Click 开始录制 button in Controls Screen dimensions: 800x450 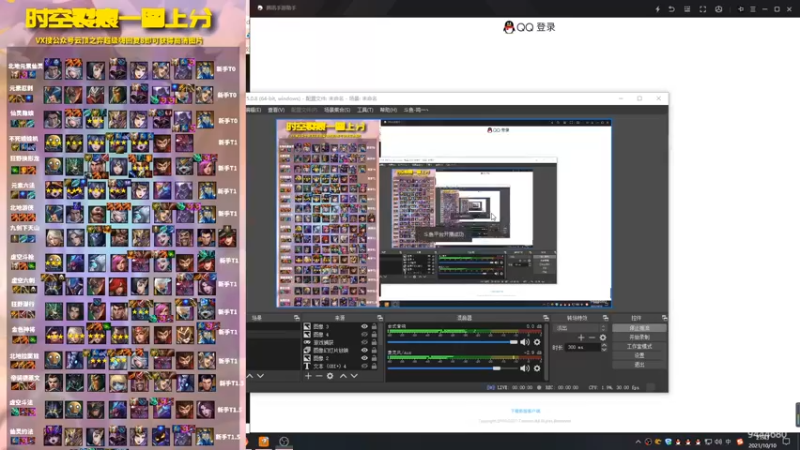pyautogui.click(x=639, y=337)
